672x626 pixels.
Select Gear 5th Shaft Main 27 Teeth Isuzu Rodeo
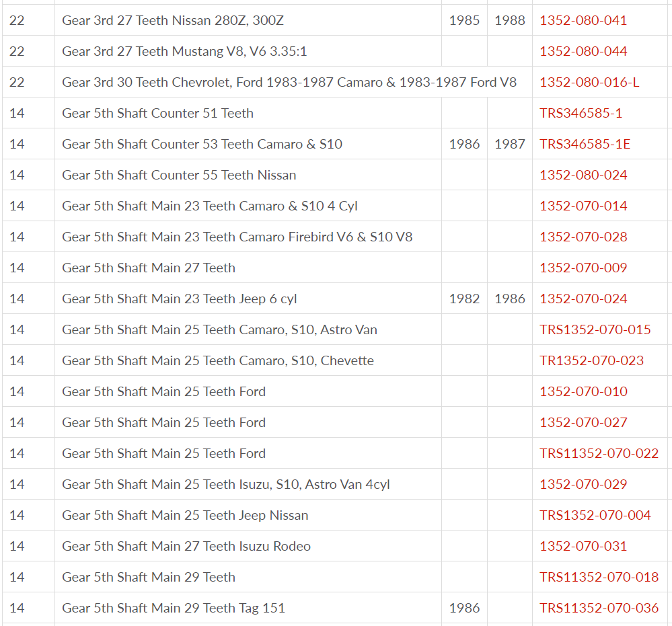click(186, 546)
